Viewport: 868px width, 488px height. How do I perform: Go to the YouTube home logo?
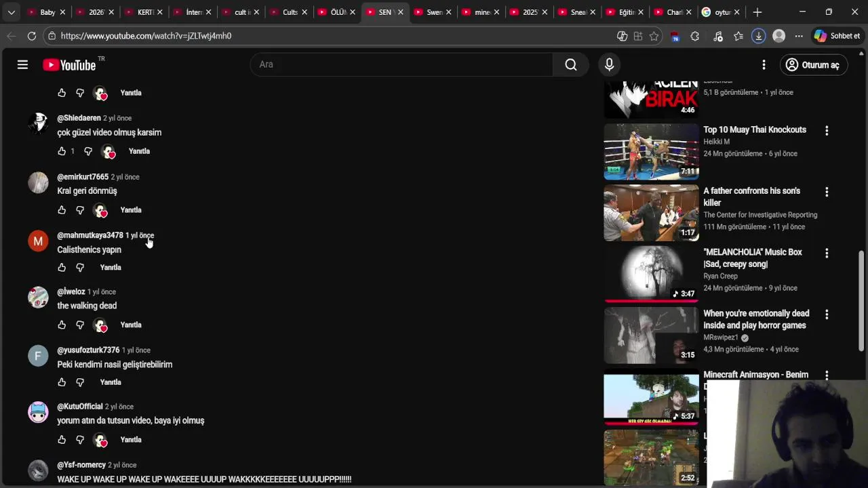69,65
